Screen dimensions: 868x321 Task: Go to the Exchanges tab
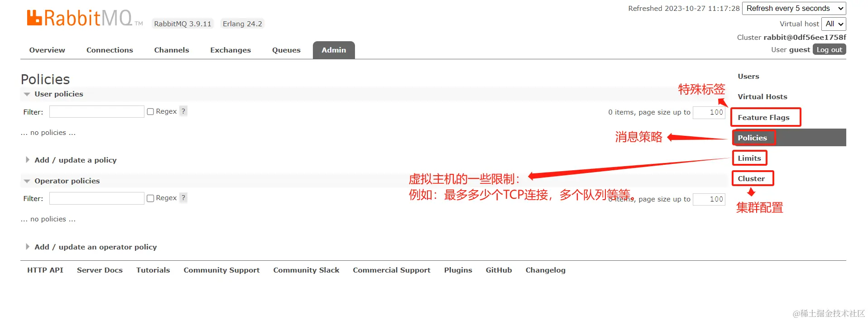coord(230,50)
